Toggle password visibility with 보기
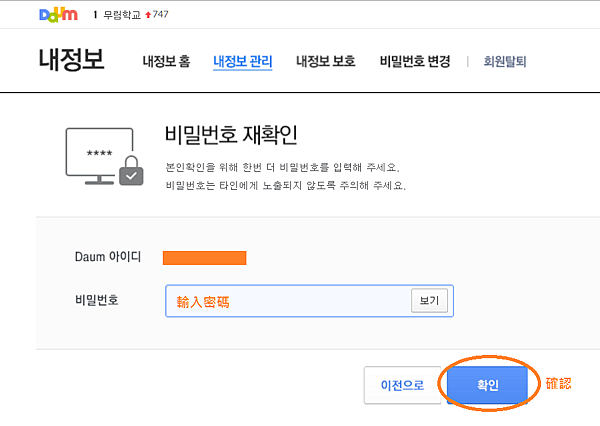The width and height of the screenshot is (600, 426). (429, 301)
